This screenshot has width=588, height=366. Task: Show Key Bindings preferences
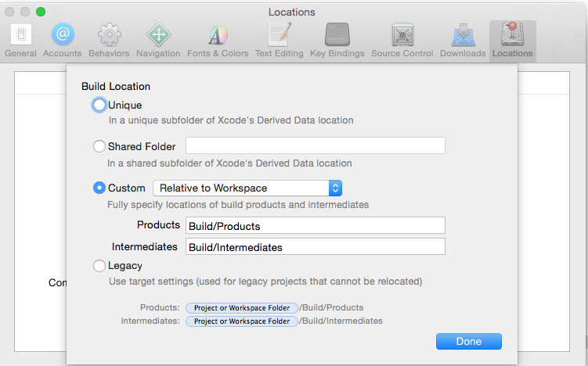[x=337, y=41]
